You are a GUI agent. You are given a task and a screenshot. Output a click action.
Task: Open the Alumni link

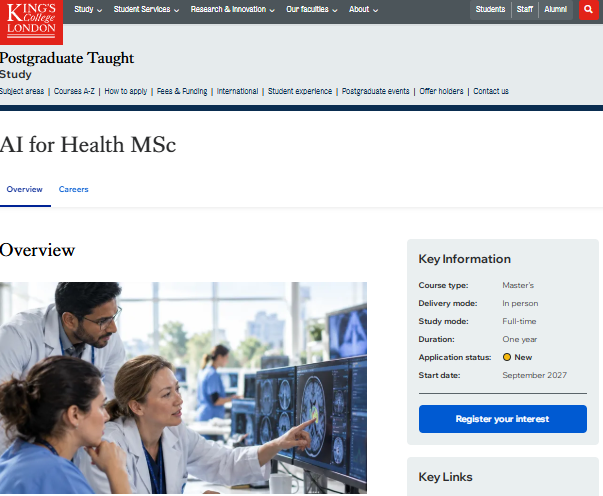pos(555,9)
